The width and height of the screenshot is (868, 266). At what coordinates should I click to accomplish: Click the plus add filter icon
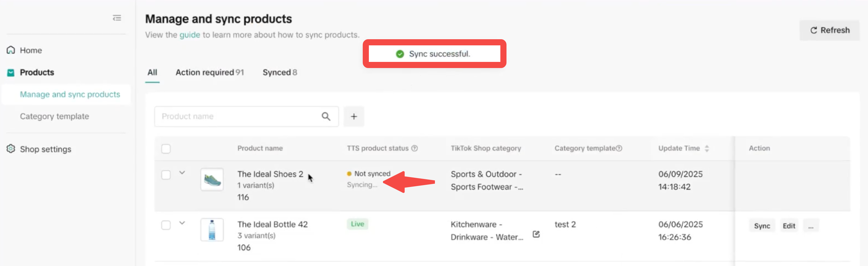pos(354,116)
